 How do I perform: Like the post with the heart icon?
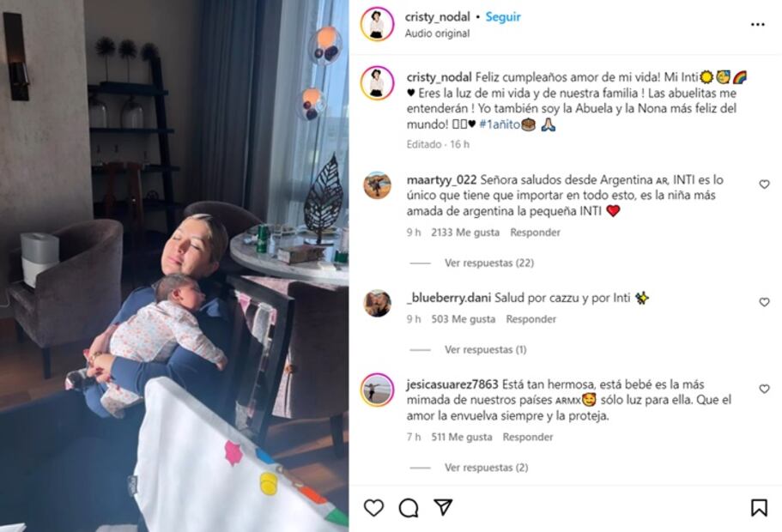(373, 508)
